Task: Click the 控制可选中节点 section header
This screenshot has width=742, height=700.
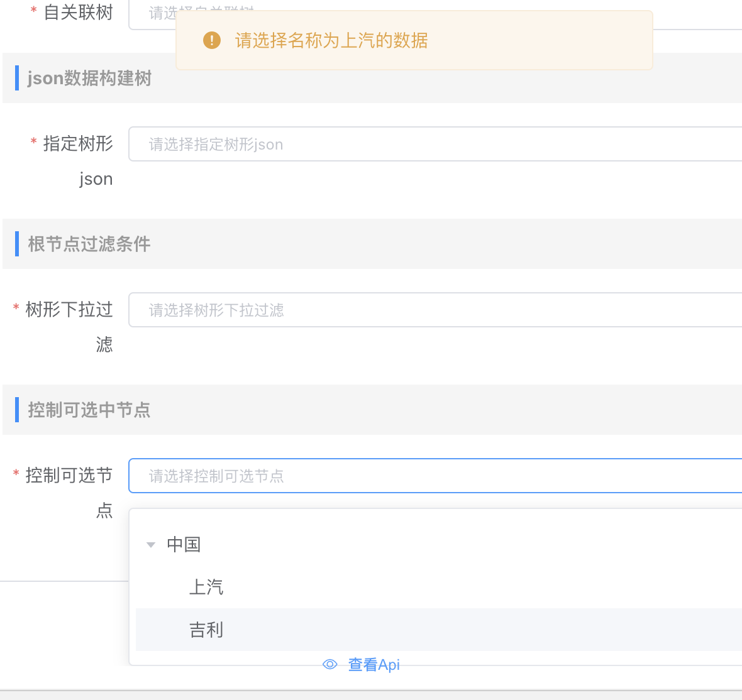Action: tap(89, 410)
